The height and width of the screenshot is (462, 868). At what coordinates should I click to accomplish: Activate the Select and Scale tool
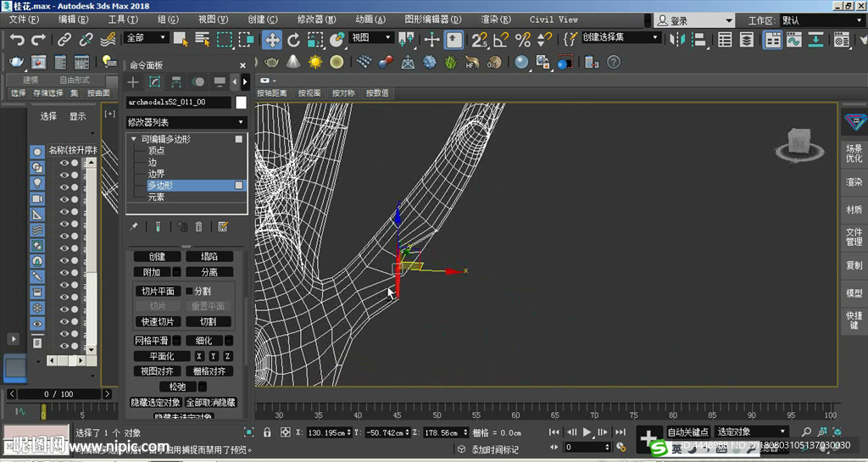[x=315, y=39]
